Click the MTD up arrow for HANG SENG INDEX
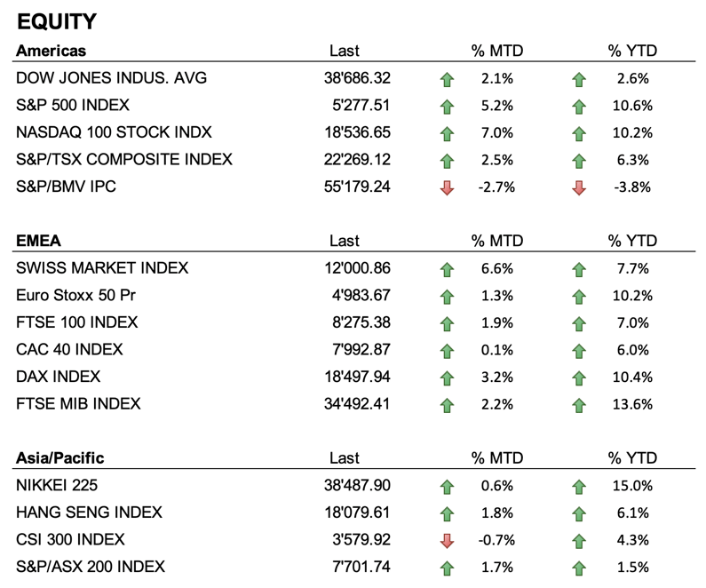The image size is (706, 588). (x=447, y=513)
